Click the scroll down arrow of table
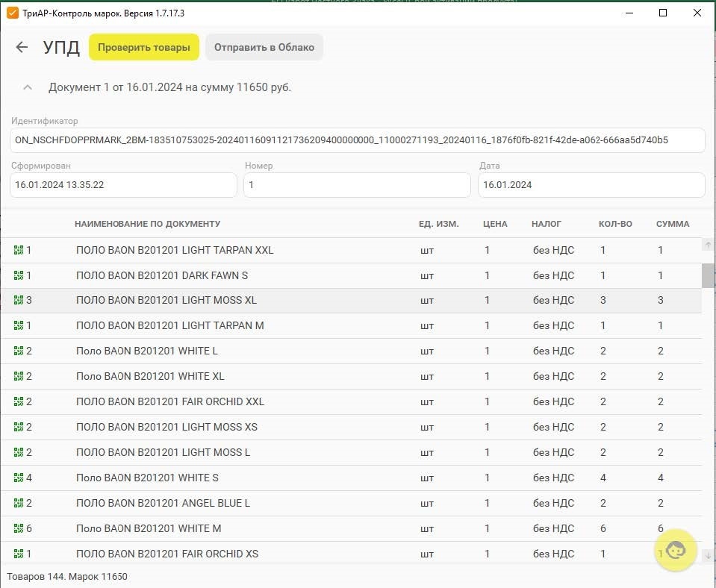 (x=708, y=556)
